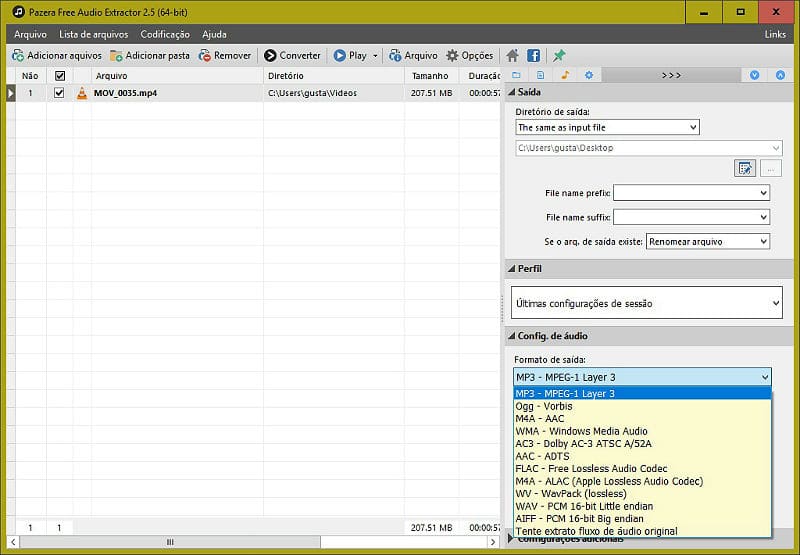
Task: Open the Facebook icon link
Action: tap(534, 56)
